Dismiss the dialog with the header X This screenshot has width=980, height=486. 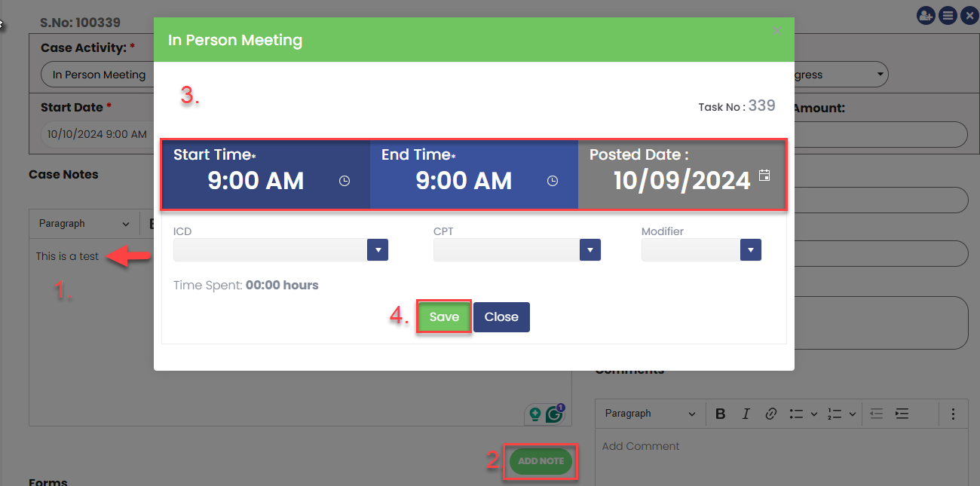click(x=777, y=31)
